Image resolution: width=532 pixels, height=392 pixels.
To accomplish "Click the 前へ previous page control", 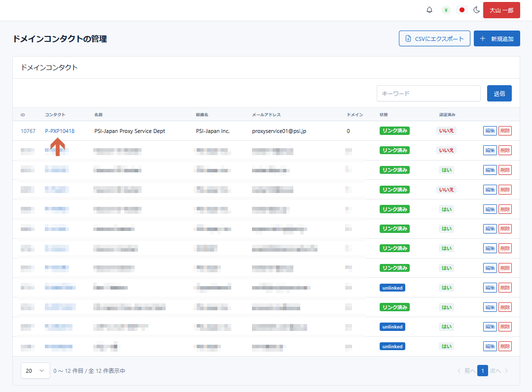I will coord(466,371).
